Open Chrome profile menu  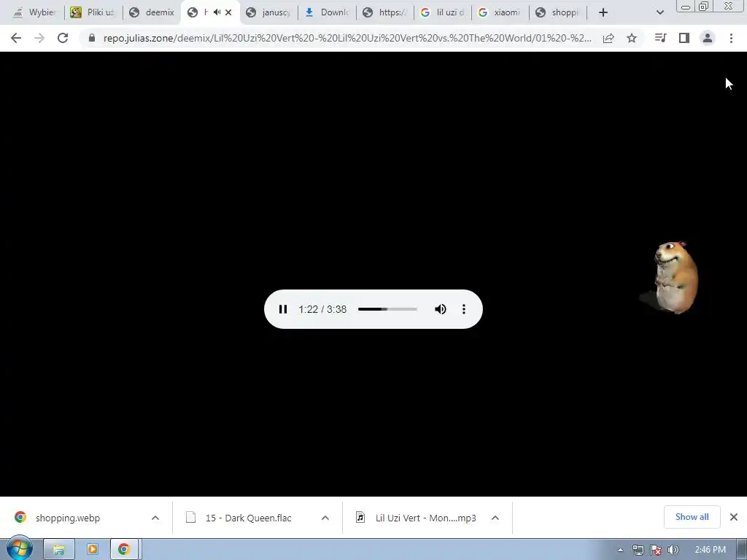(x=708, y=38)
